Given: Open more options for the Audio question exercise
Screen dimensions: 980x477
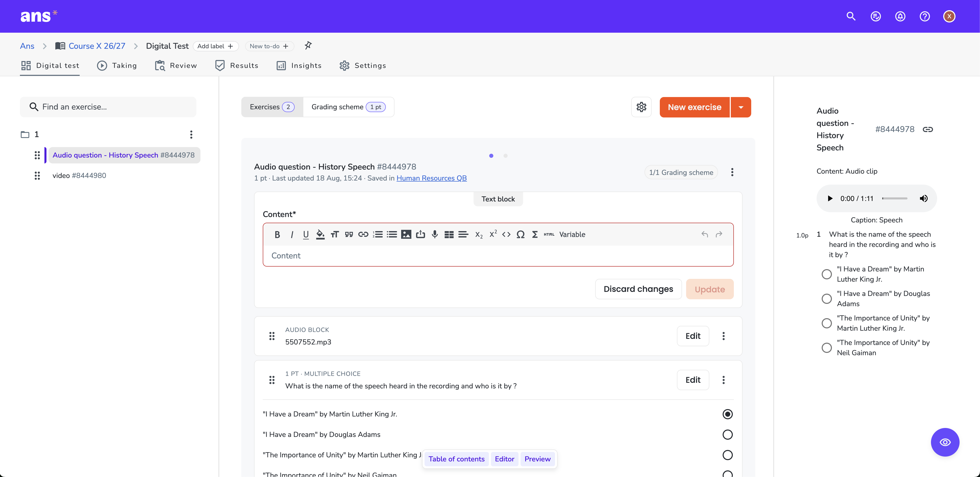Looking at the screenshot, I should click(732, 172).
